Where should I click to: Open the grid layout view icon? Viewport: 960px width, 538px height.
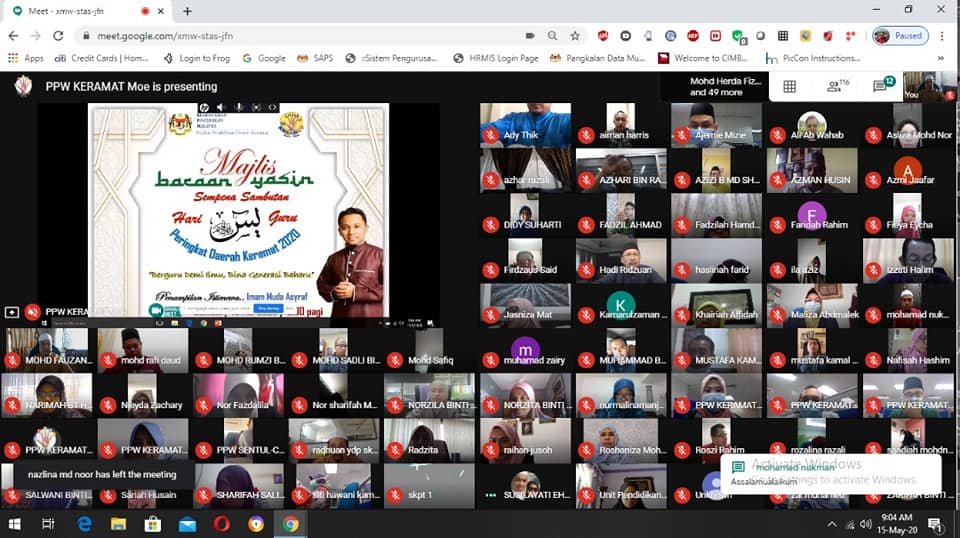pyautogui.click(x=789, y=87)
